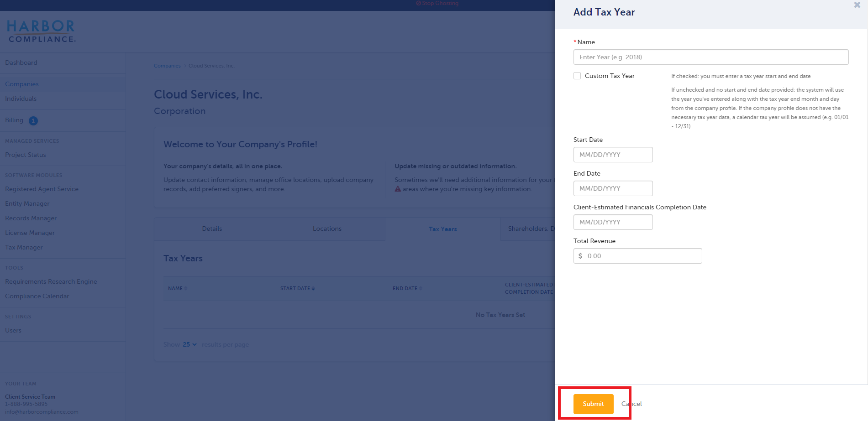Image resolution: width=868 pixels, height=421 pixels.
Task: Close the Add Tax Year panel
Action: (857, 5)
